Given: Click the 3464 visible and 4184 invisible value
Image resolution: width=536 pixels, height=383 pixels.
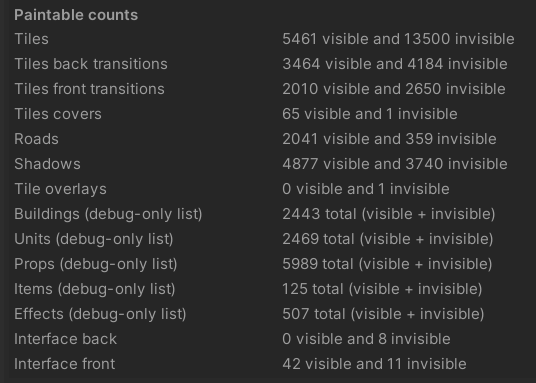Looking at the screenshot, I should pos(395,64).
